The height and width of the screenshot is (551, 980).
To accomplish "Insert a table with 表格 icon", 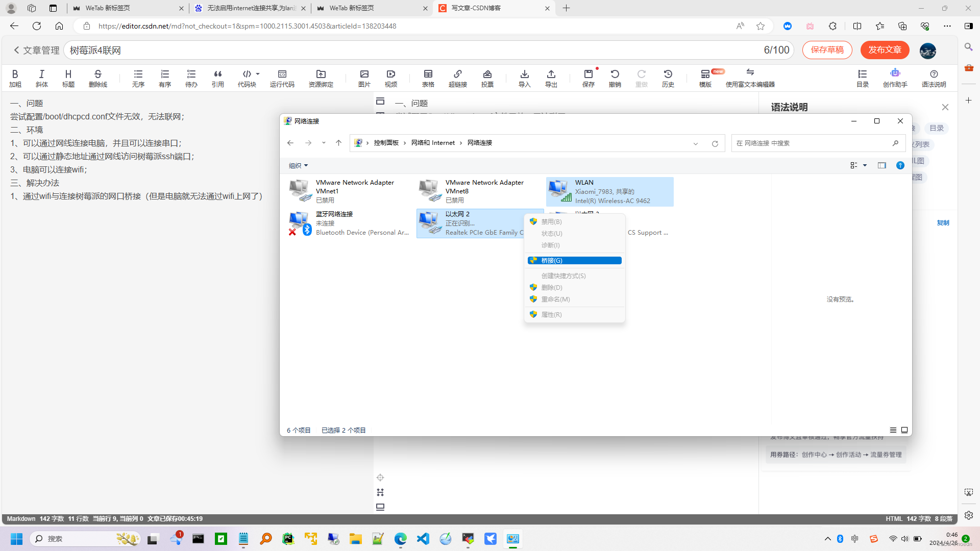I will [428, 78].
